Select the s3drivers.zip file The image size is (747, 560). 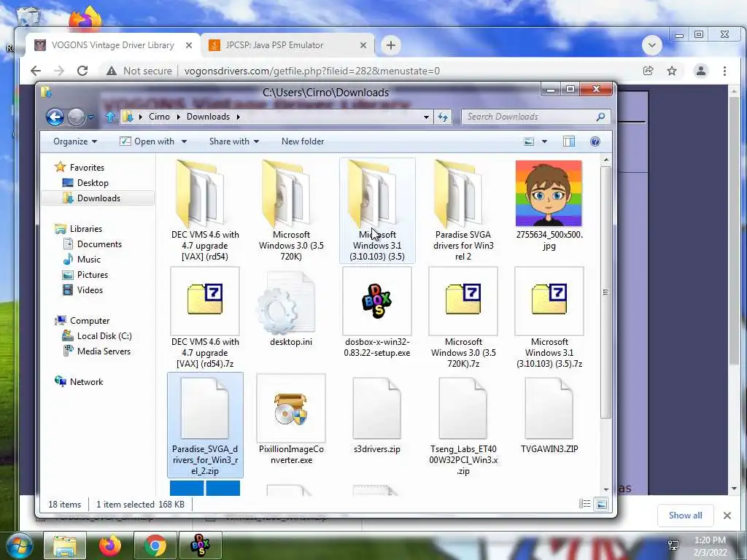point(377,415)
